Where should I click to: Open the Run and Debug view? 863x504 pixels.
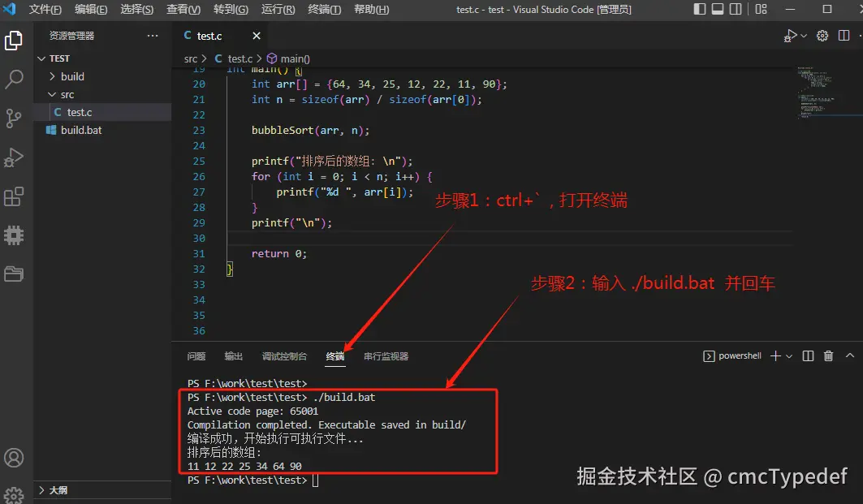point(14,157)
